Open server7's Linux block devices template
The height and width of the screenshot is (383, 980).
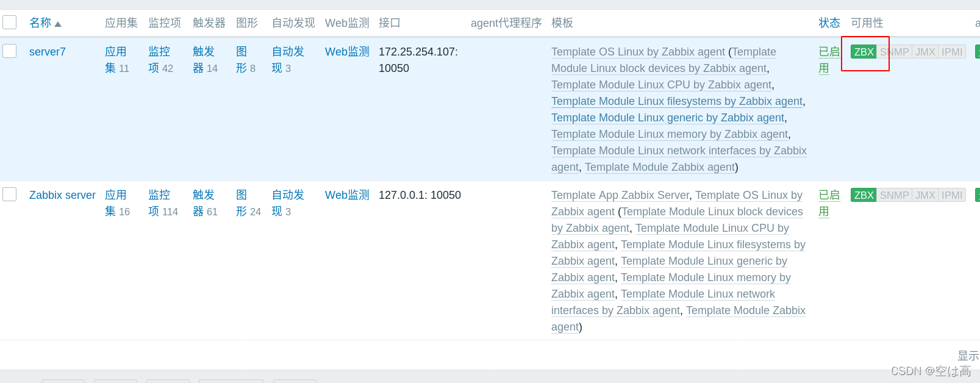coord(659,68)
